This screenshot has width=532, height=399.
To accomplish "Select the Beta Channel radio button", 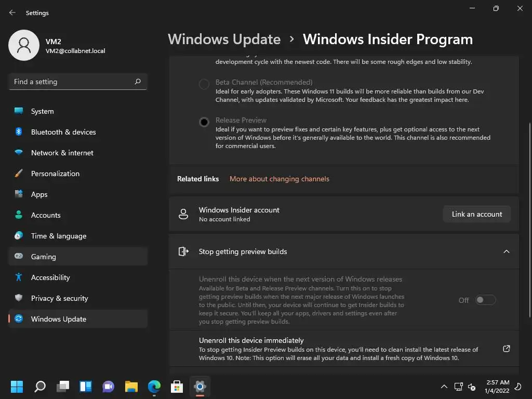I will pos(204,84).
